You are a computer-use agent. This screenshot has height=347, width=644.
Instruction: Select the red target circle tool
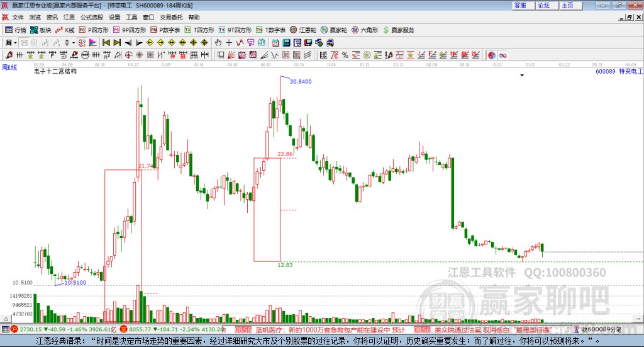click(x=128, y=55)
